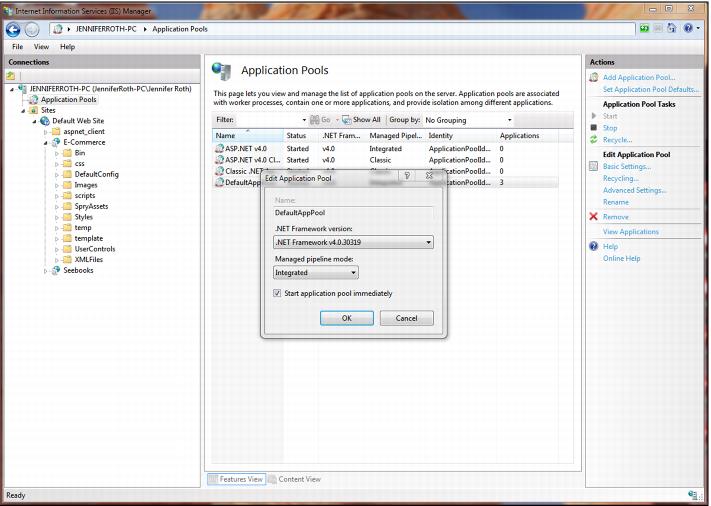Viewport: 711px width, 506px height.
Task: Click the Rename link in Actions
Action: coord(616,202)
